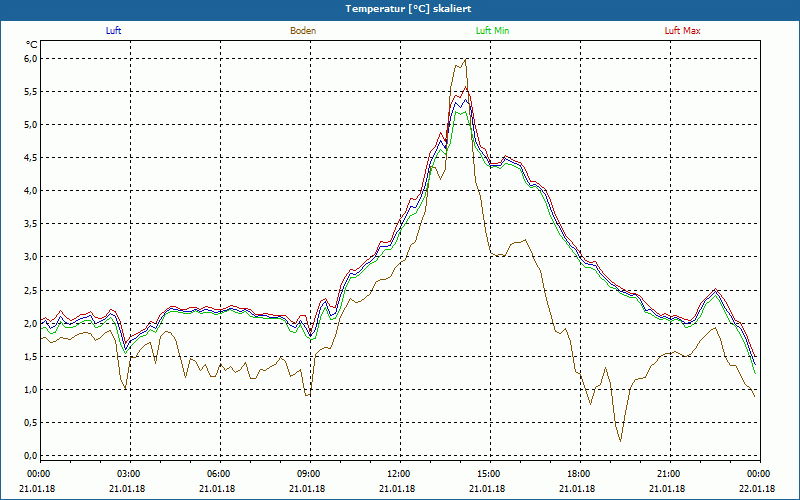The width and height of the screenshot is (800, 500).
Task: Click the y-axis value '0,5'
Action: click(31, 422)
